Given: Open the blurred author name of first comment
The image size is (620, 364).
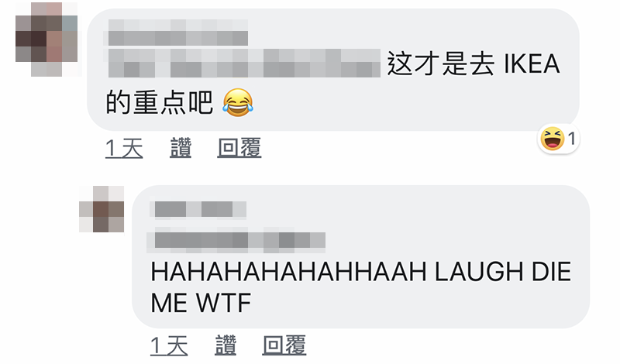Looking at the screenshot, I should [178, 33].
